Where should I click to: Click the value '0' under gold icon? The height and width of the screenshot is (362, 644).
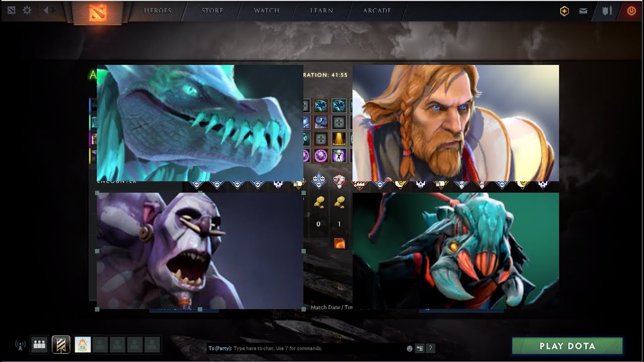[x=318, y=224]
